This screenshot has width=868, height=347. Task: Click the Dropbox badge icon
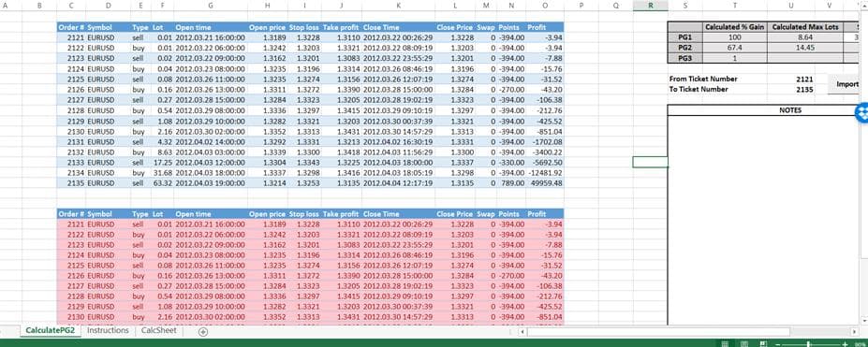[861, 112]
